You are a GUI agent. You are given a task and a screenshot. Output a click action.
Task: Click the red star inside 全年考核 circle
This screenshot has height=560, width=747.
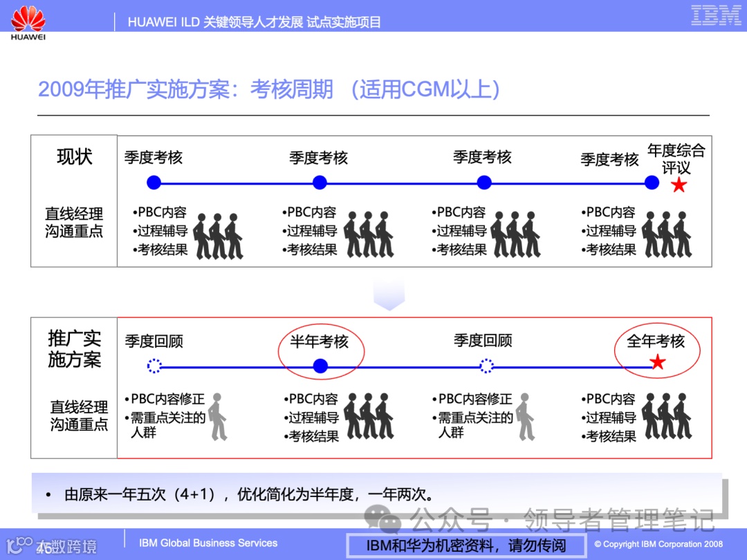point(656,362)
